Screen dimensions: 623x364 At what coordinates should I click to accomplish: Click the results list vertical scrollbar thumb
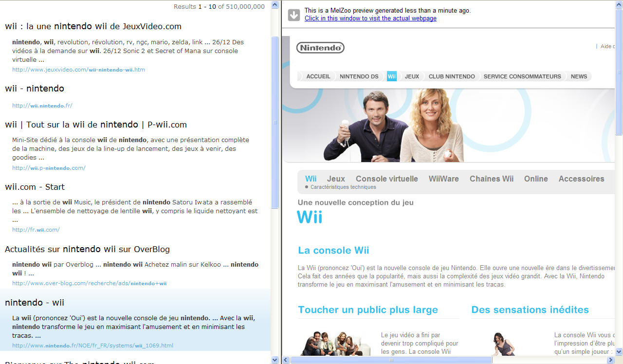[x=275, y=123]
